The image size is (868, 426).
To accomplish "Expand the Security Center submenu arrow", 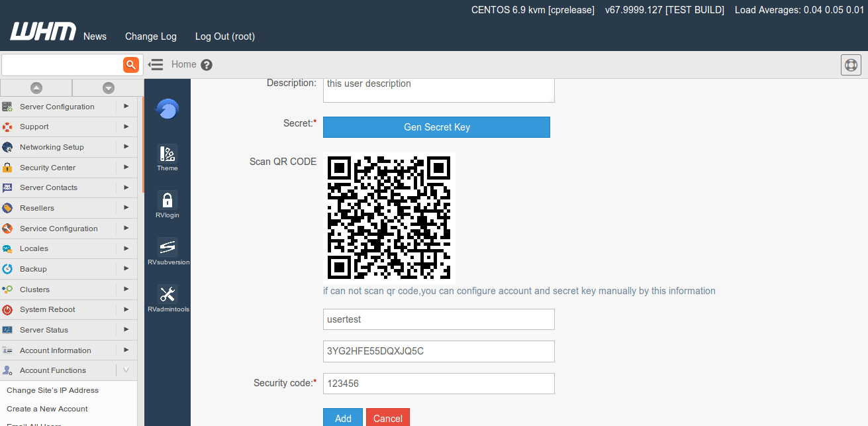I will tap(126, 167).
